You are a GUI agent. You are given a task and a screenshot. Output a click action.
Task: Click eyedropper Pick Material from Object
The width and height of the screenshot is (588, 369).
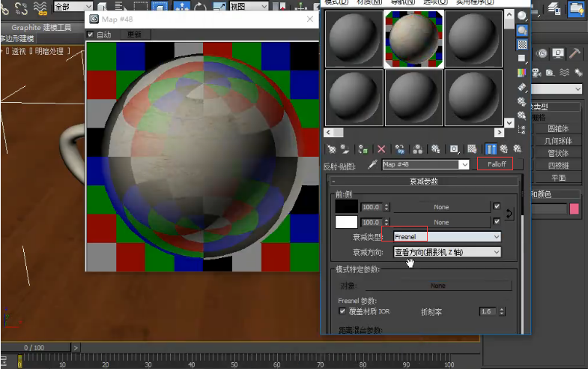tap(372, 164)
